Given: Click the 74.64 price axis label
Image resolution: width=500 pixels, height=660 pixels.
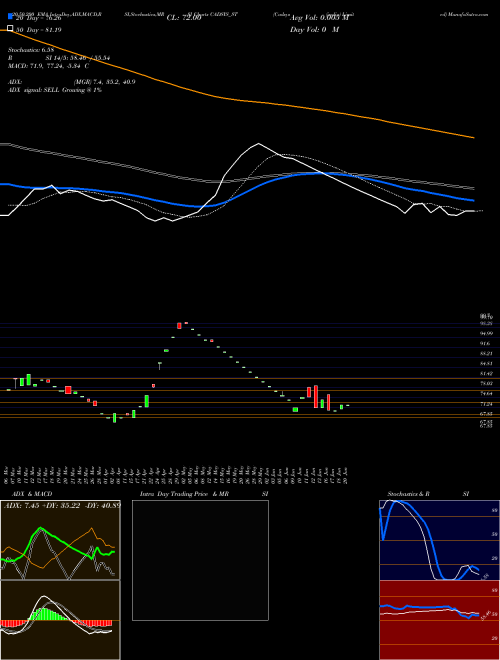Looking at the screenshot, I should click(487, 394).
